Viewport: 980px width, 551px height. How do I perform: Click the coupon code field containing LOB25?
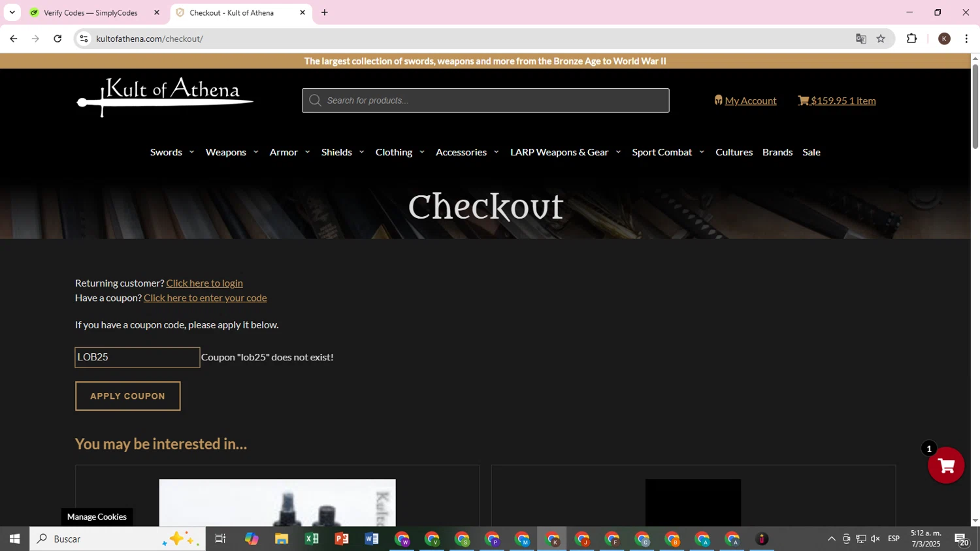coord(137,357)
